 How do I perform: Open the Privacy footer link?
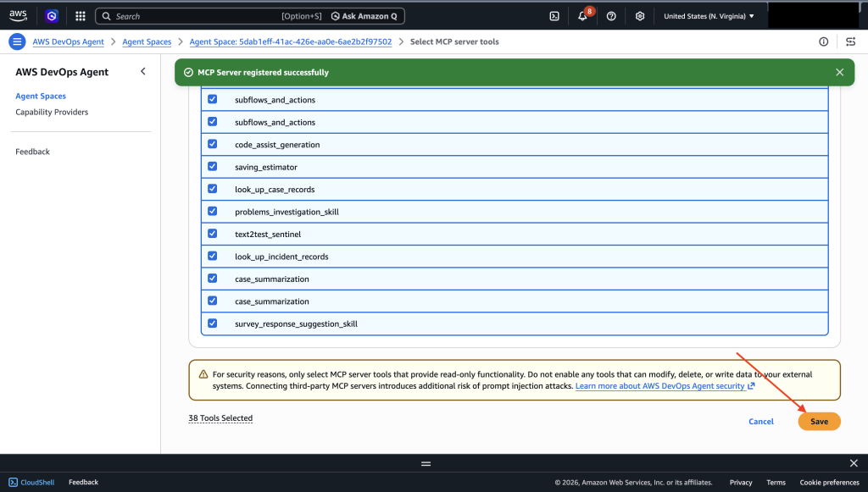tap(741, 482)
